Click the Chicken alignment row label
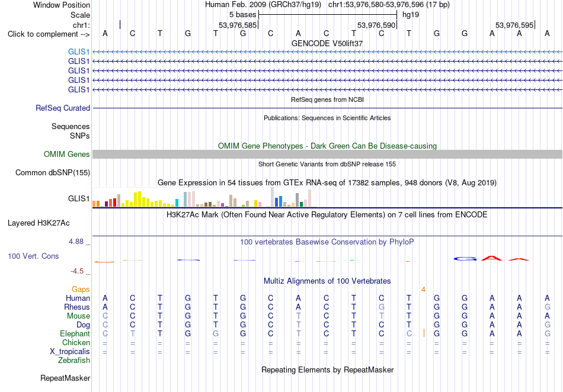 click(x=76, y=342)
